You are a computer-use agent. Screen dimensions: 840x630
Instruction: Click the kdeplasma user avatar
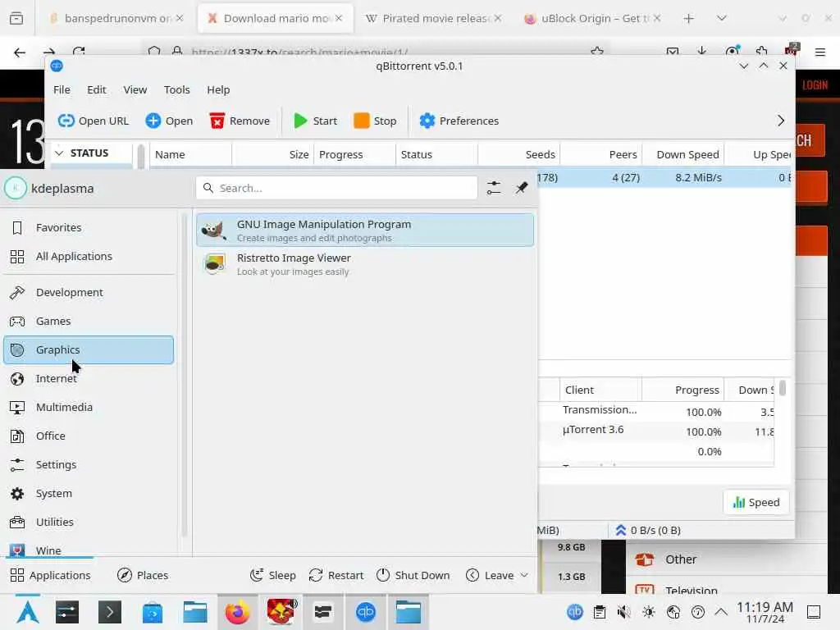pyautogui.click(x=16, y=188)
